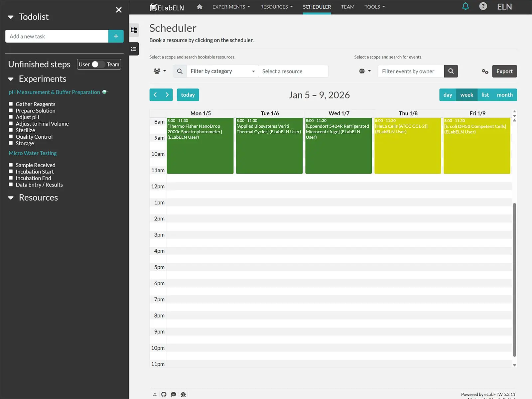Expand the Experiments menu in navbar

(x=231, y=7)
